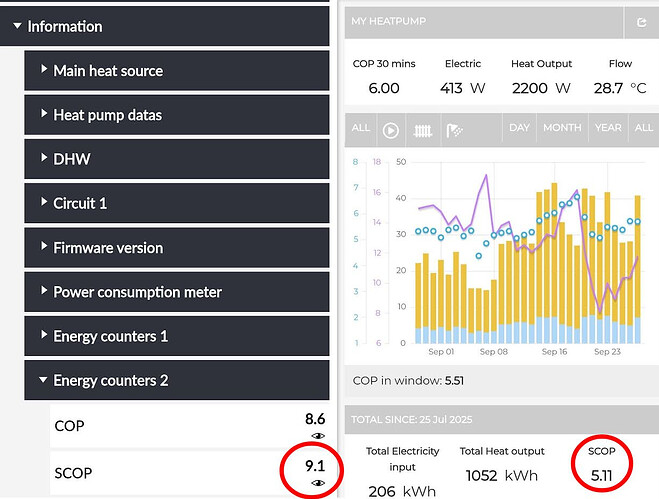Viewport: 659px width, 499px height.
Task: Click the purple line peak near Sep 07
Action: click(486, 175)
